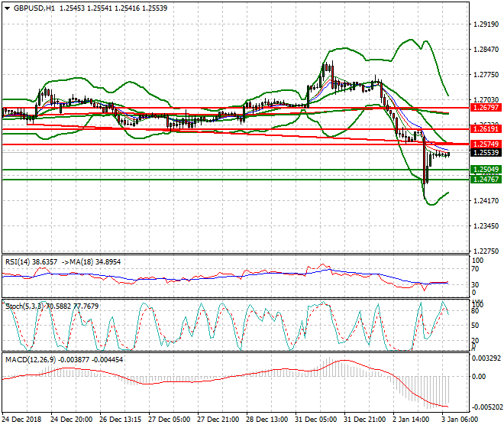The image size is (504, 428).
Task: Click the 27 Dec 21:00 time axis label
Action: click(x=218, y=420)
